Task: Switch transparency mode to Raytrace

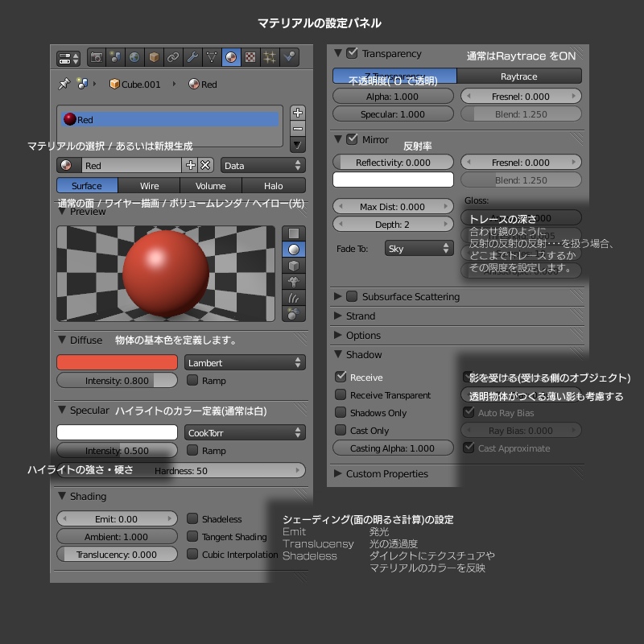Action: (x=520, y=76)
